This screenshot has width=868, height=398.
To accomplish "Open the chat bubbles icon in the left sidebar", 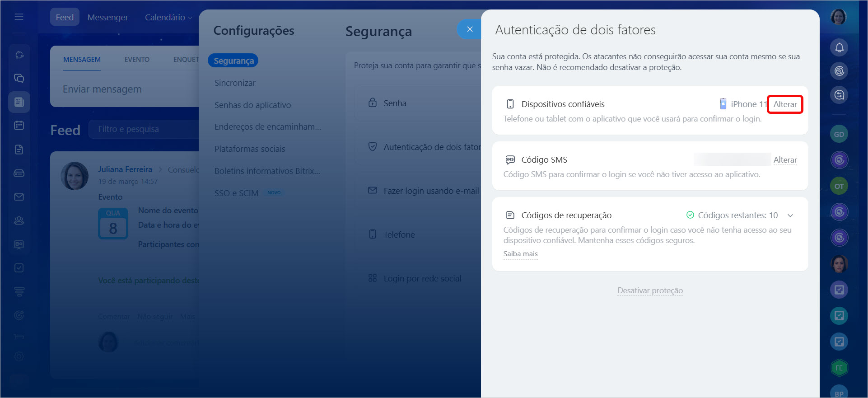I will (19, 78).
